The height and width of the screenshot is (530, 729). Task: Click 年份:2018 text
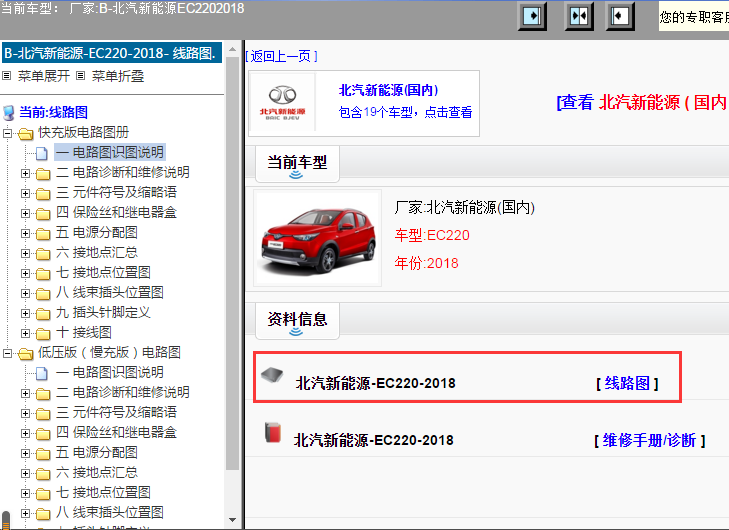pyautogui.click(x=426, y=263)
